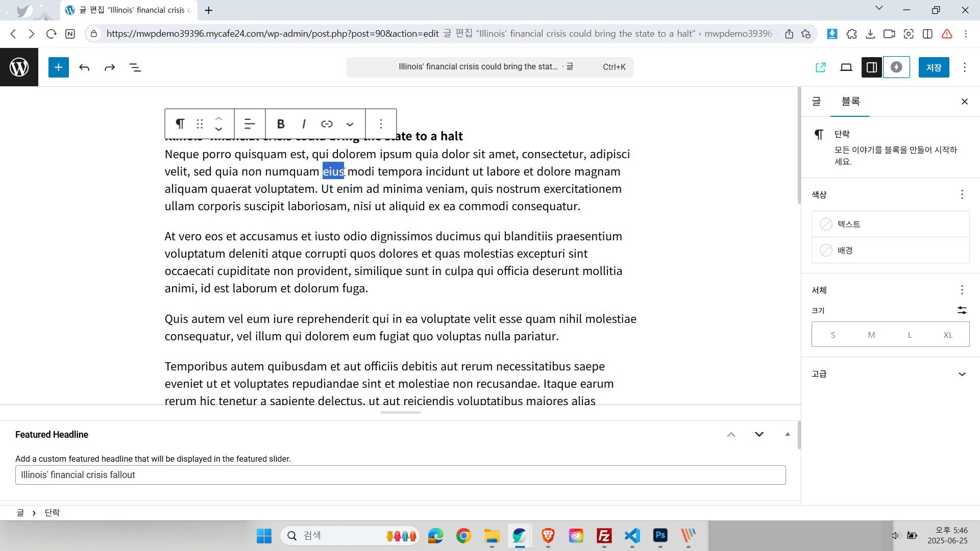Click the block inserter plus button

(58, 67)
